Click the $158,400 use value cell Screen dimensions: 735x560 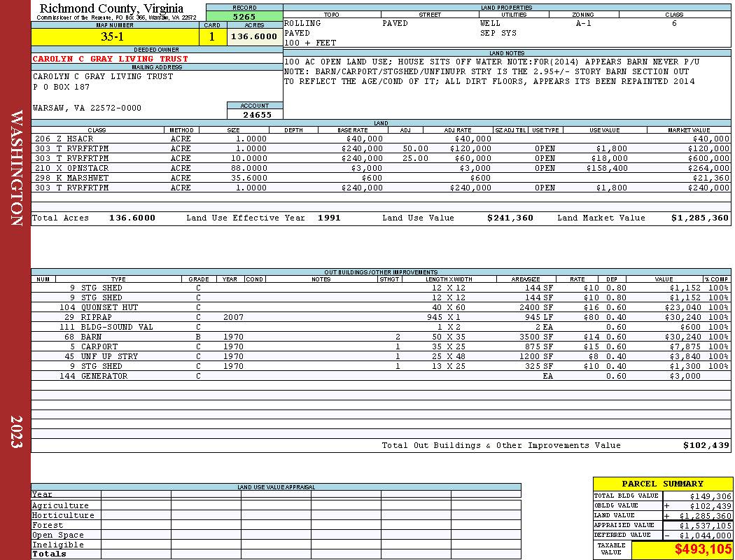coord(607,168)
